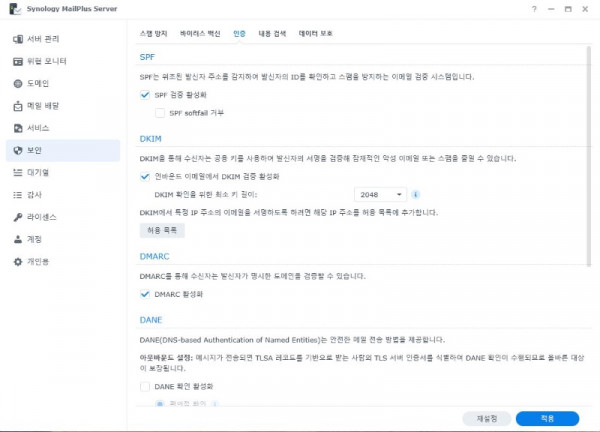Toggle SPF 검증 활성화 checkbox
Screen dimensions: 600x432
tap(146, 95)
